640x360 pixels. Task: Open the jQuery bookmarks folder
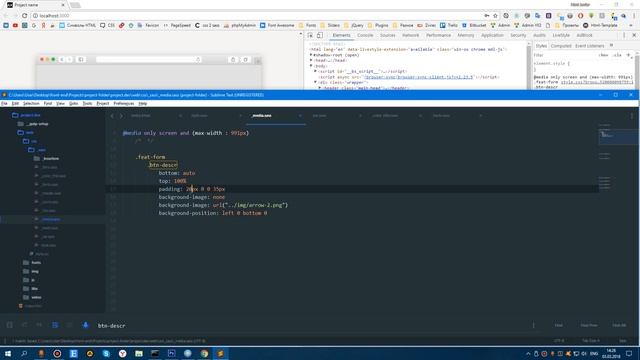(x=353, y=25)
